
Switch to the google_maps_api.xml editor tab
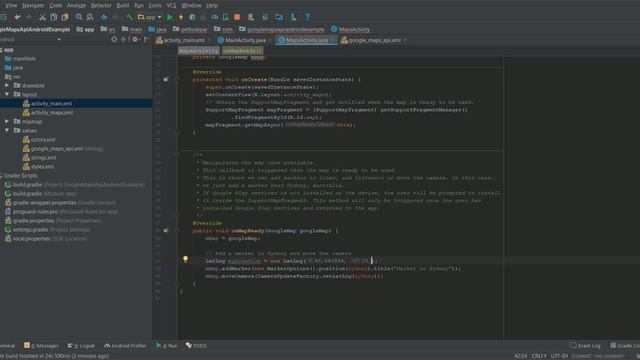pyautogui.click(x=373, y=40)
